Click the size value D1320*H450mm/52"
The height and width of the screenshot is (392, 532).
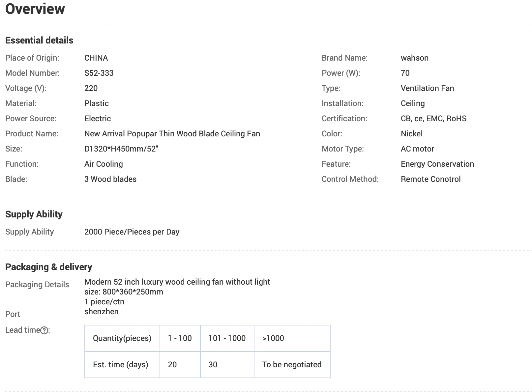pos(121,149)
